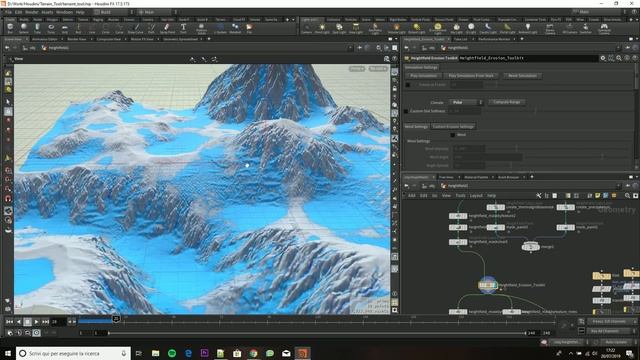Select the heightfield_Erosion_Toolkit node
Screen dimensions: 640x360
tap(488, 285)
